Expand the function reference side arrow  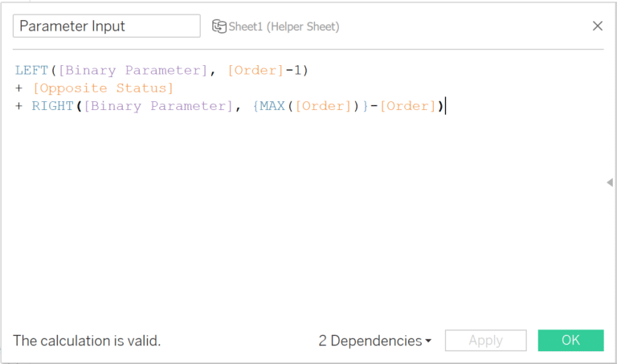[609, 183]
